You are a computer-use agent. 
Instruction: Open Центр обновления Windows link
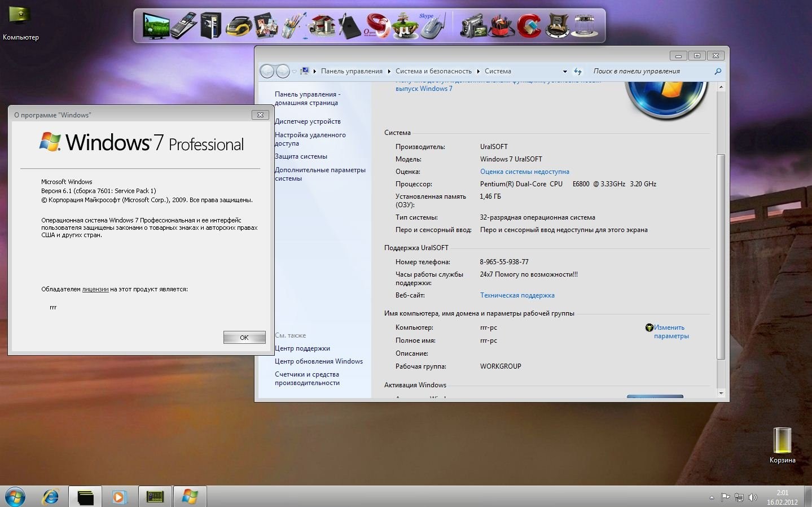[318, 361]
